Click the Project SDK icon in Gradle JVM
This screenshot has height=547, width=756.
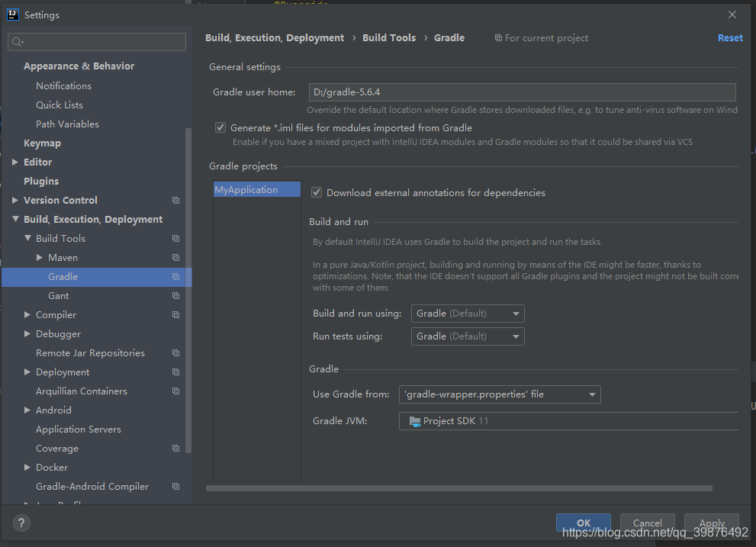point(413,420)
